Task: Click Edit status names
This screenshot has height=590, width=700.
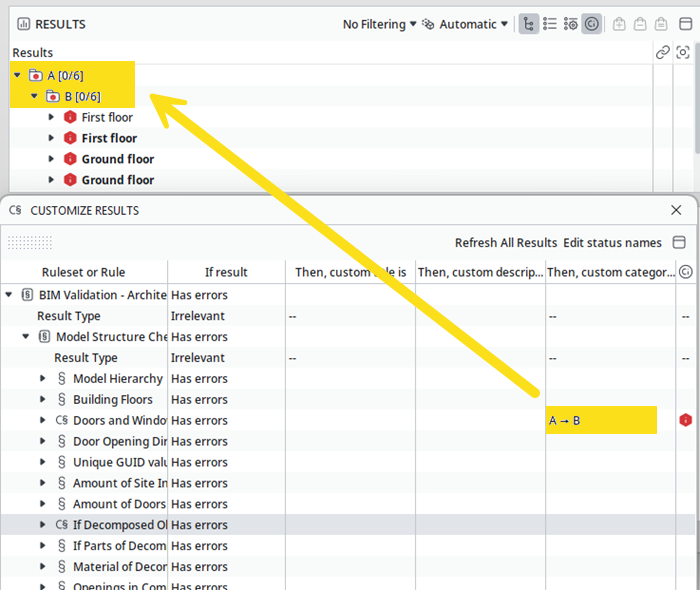Action: 612,243
